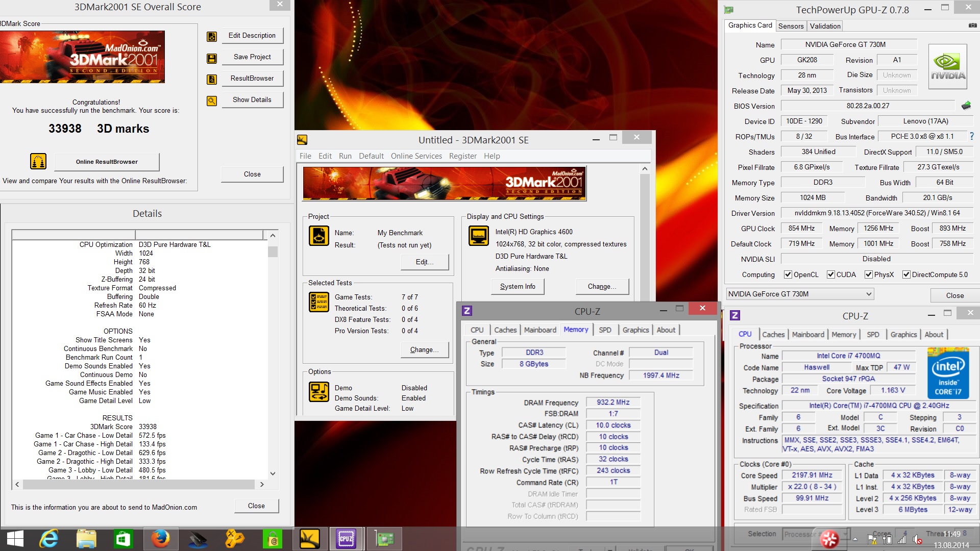Open the SPD tab in the Memory CPU-Z window
Screen dimensions: 980x551
[x=605, y=330]
